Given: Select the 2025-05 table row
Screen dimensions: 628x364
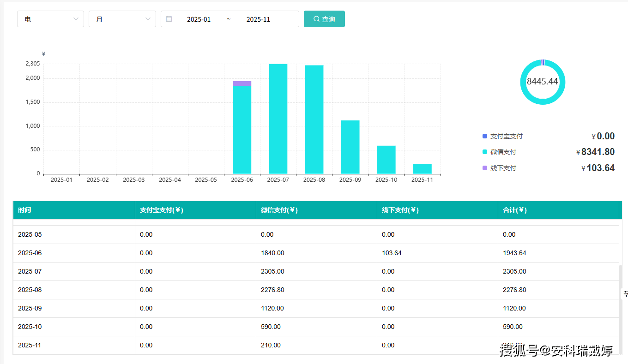Looking at the screenshot, I should [316, 234].
